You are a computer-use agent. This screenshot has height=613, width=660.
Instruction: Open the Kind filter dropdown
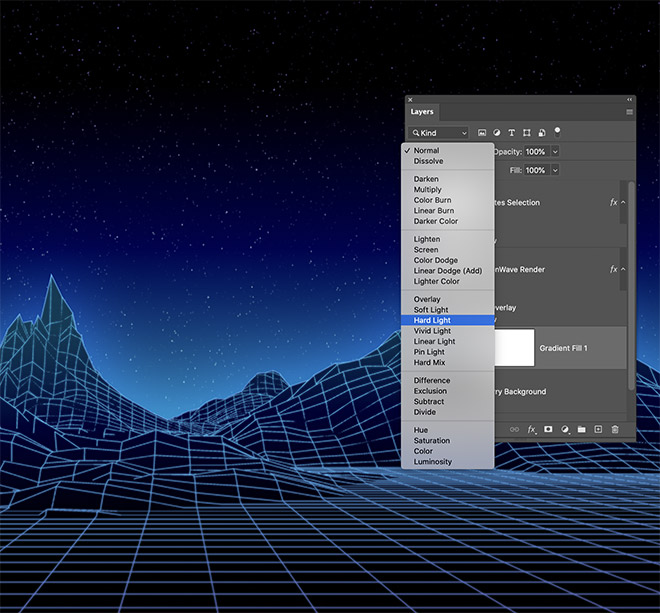coord(437,133)
